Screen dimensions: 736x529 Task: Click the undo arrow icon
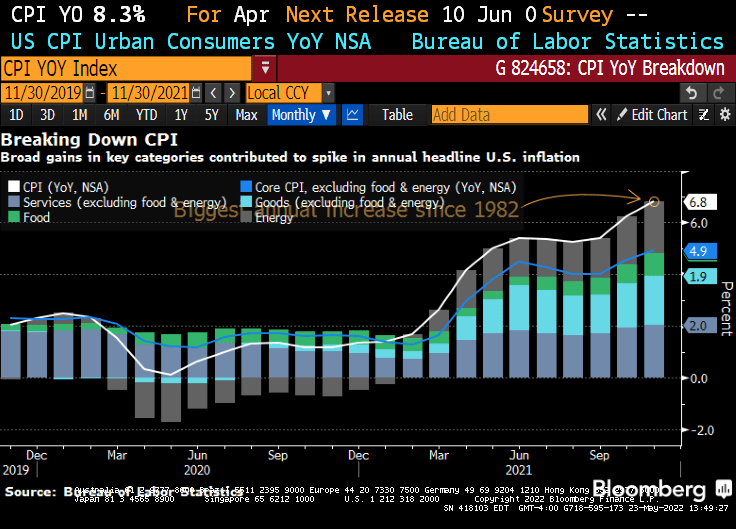[x=690, y=93]
